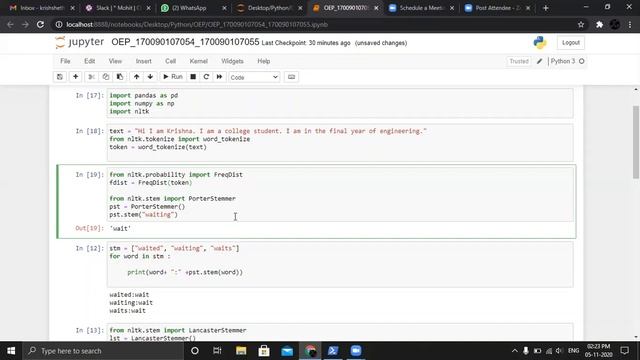Switch to WhatsApp browser tab

(192, 8)
